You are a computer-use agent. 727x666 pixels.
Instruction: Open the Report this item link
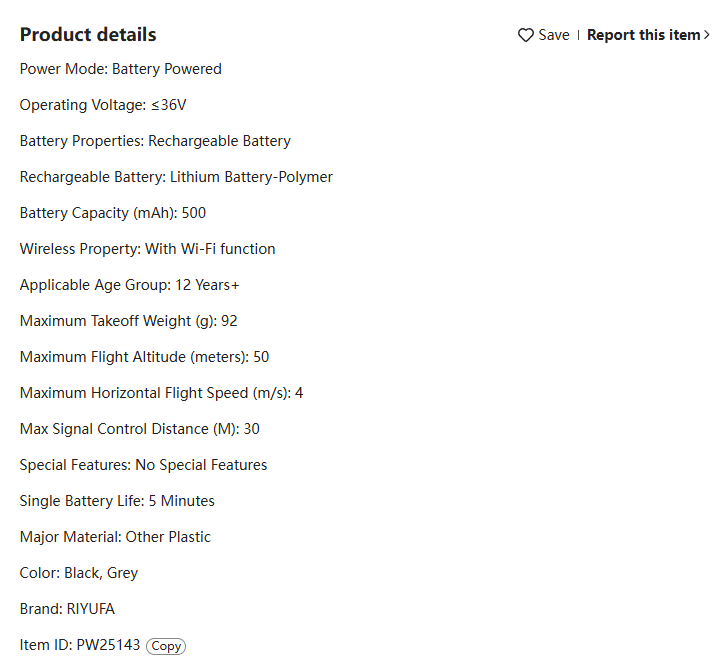(644, 35)
